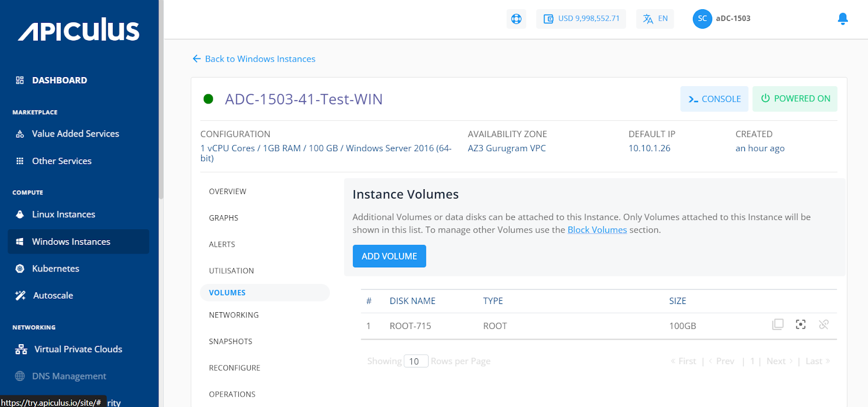Open the wallet balance USD 9,998,552.71
Image resolution: width=868 pixels, height=407 pixels.
[581, 18]
